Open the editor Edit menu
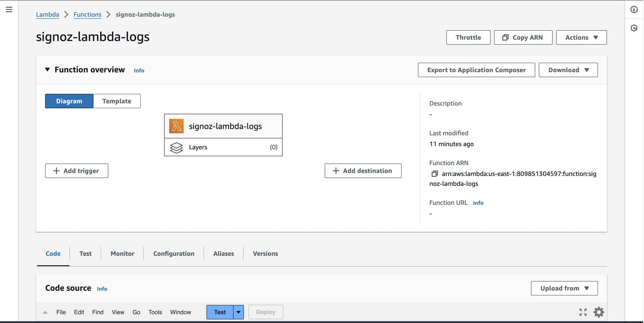 [x=79, y=312]
